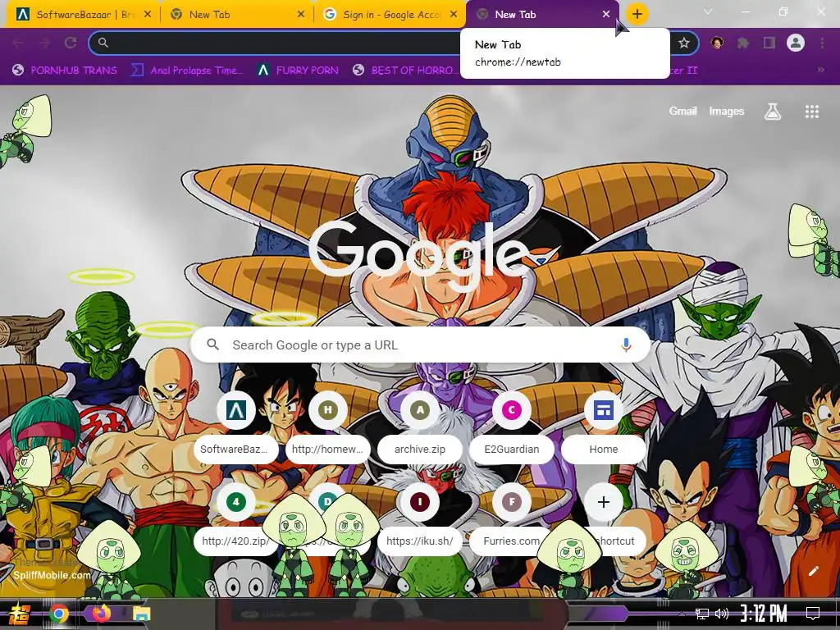Reload the current page

(x=71, y=43)
